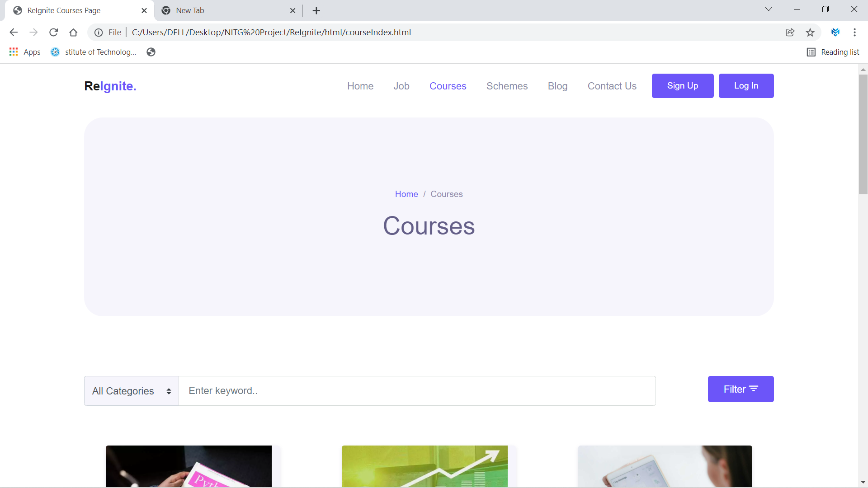Image resolution: width=868 pixels, height=488 pixels.
Task: Click the site info icon beside File
Action: [98, 33]
